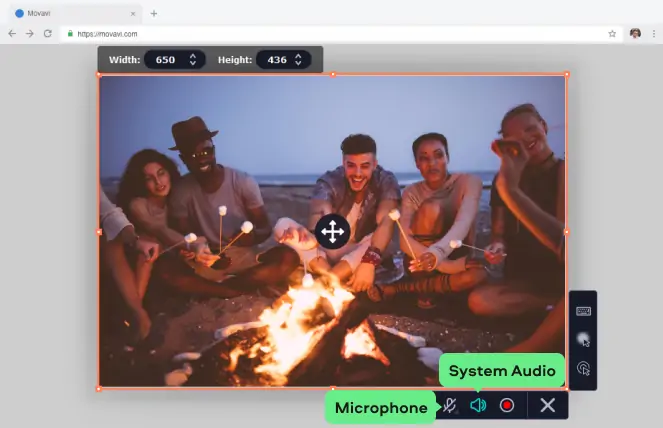This screenshot has height=428, width=663.
Task: Go forward in the browser
Action: 30,33
